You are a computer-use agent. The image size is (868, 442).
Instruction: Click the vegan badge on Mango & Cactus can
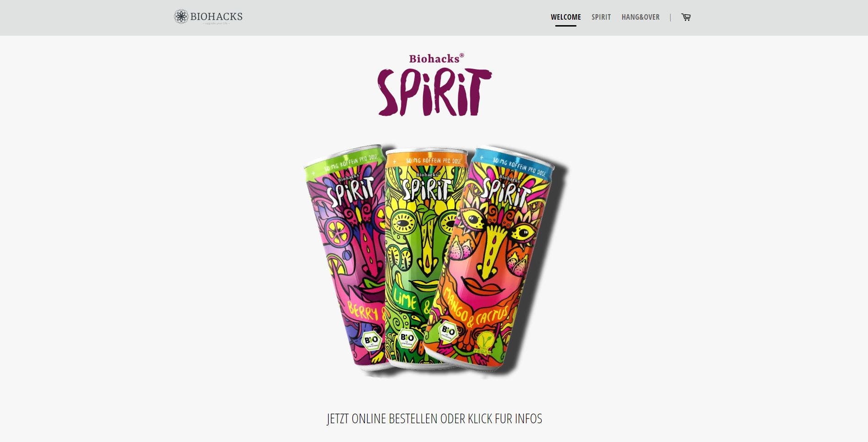coord(482,343)
